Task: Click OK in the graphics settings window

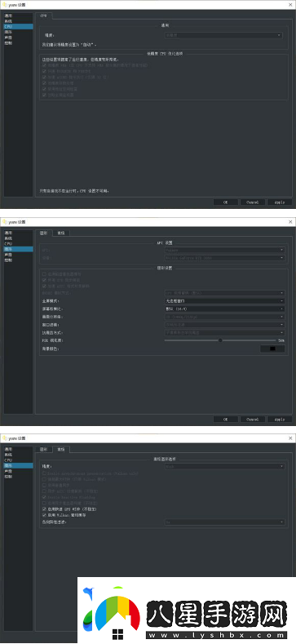Action: (x=225, y=420)
